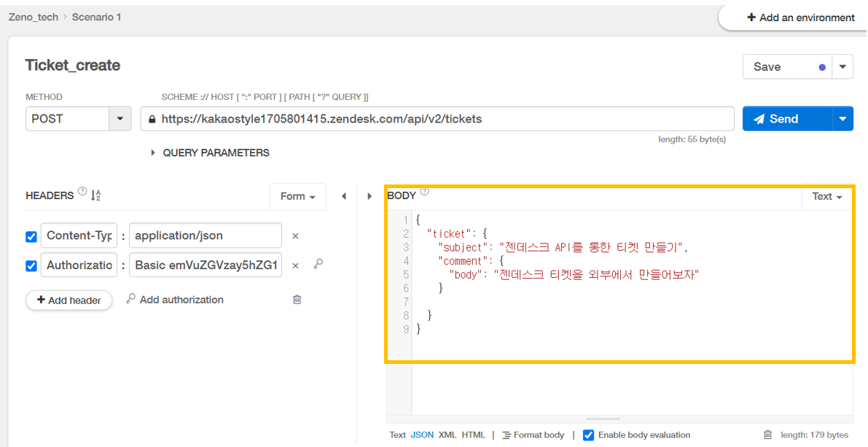Disable the Authorization header checkbox

pos(31,265)
